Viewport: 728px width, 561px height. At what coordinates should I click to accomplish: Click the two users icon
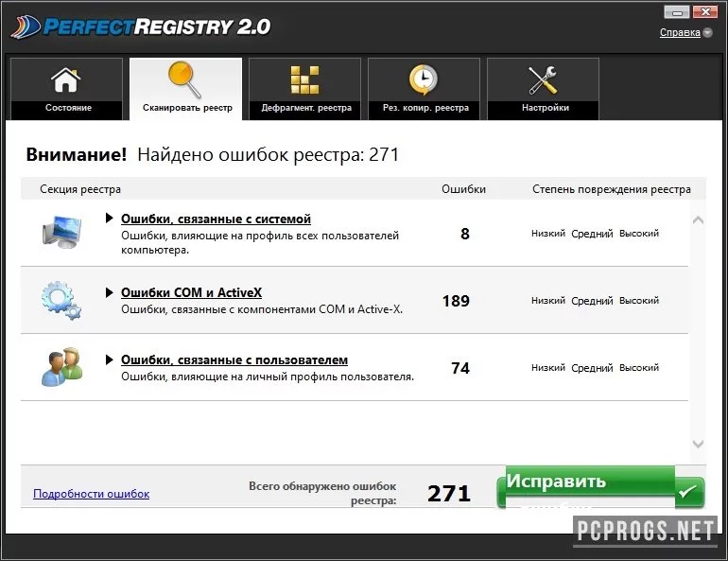[62, 367]
